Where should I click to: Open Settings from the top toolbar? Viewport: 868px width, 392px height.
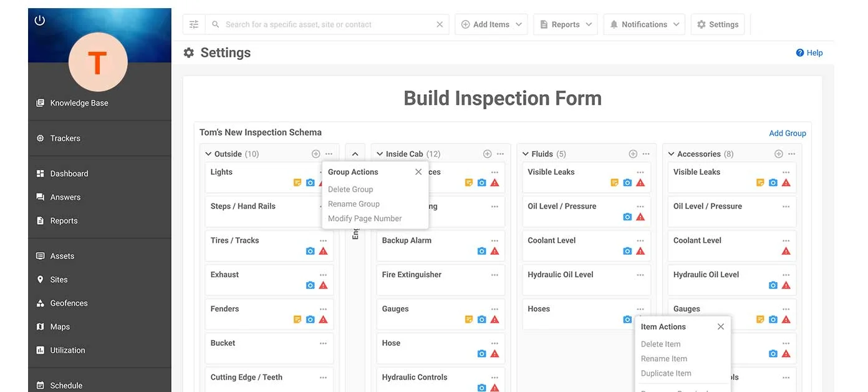[x=717, y=24]
